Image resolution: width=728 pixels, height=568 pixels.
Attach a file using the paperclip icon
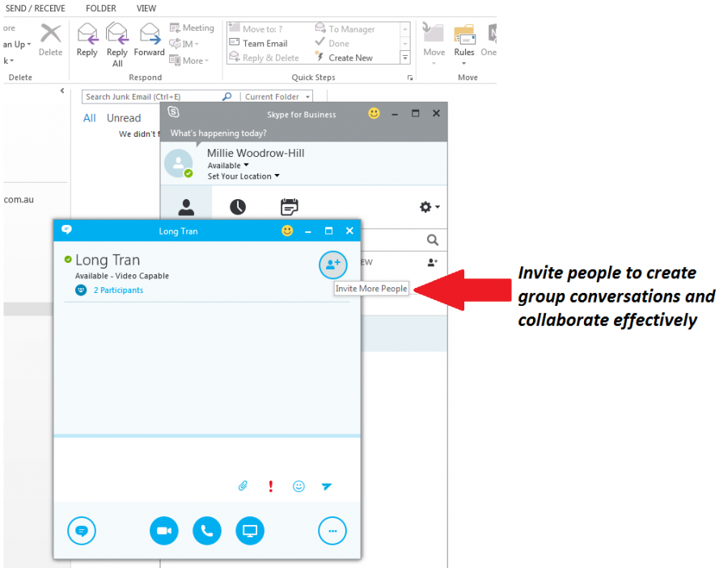(243, 486)
